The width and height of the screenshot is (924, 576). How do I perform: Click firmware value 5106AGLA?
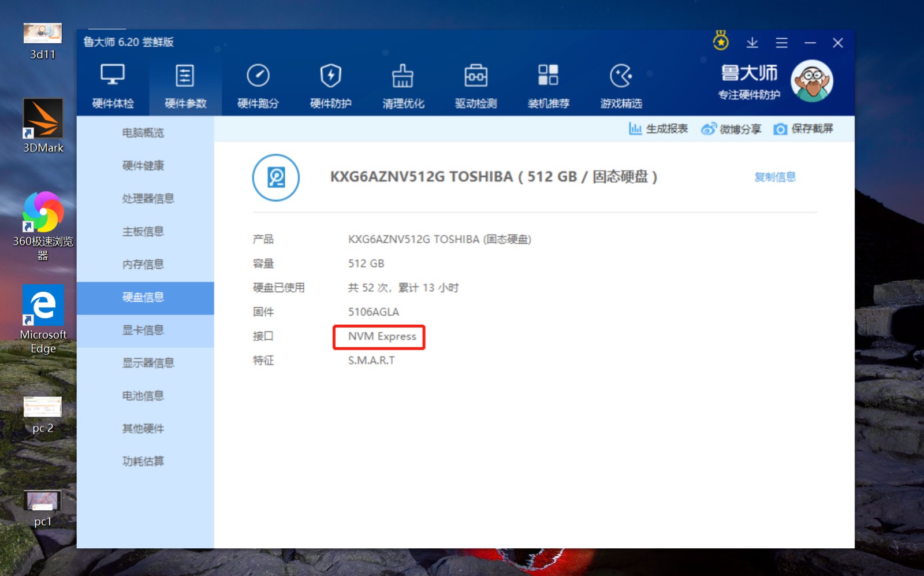pyautogui.click(x=374, y=312)
